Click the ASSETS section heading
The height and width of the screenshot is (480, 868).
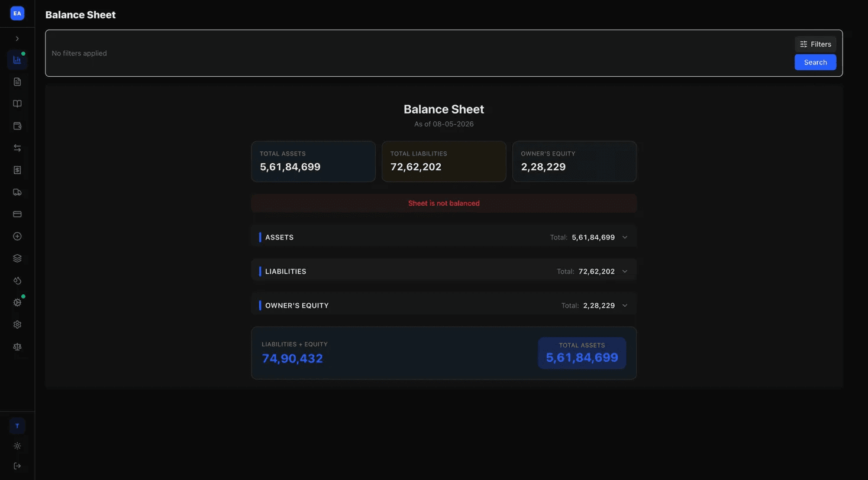click(x=279, y=237)
